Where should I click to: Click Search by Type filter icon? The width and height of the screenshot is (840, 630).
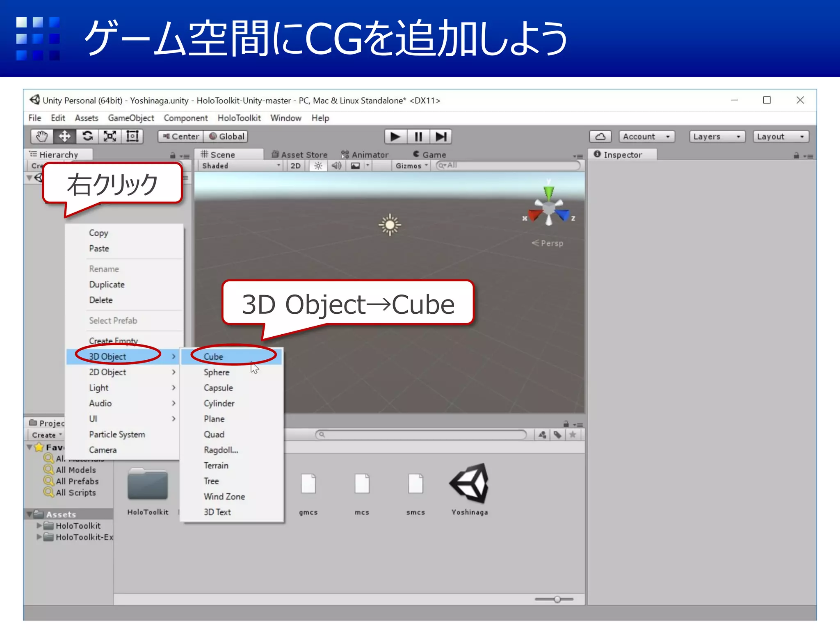tap(542, 435)
